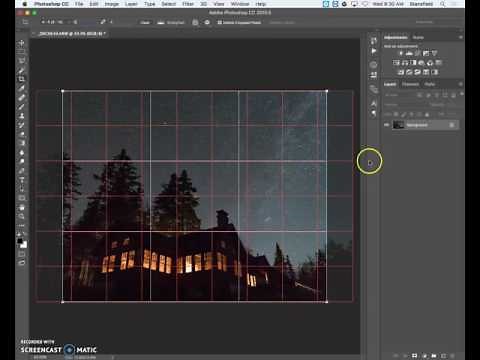Add a Levels adjustment
This screenshot has height=360, width=480.
pyautogui.click(x=409, y=53)
